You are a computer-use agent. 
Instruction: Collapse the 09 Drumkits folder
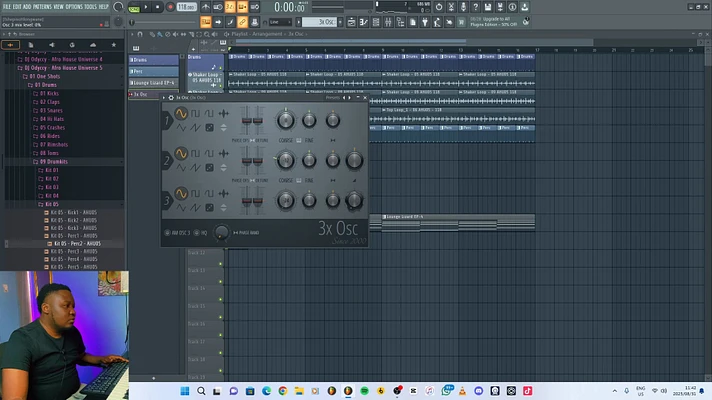point(54,162)
